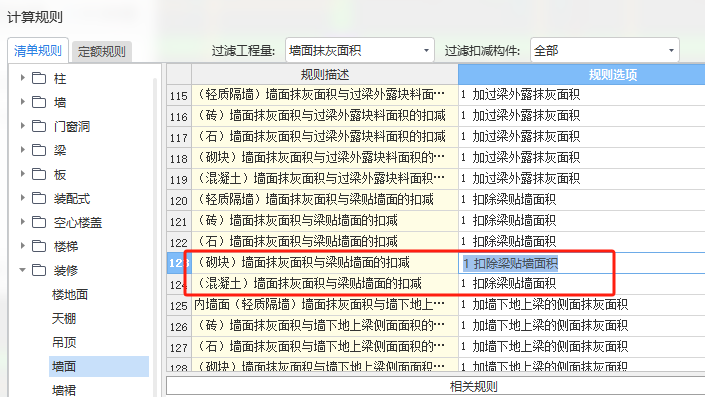
Task: Click the folder icon beside 梁
Action: [39, 150]
